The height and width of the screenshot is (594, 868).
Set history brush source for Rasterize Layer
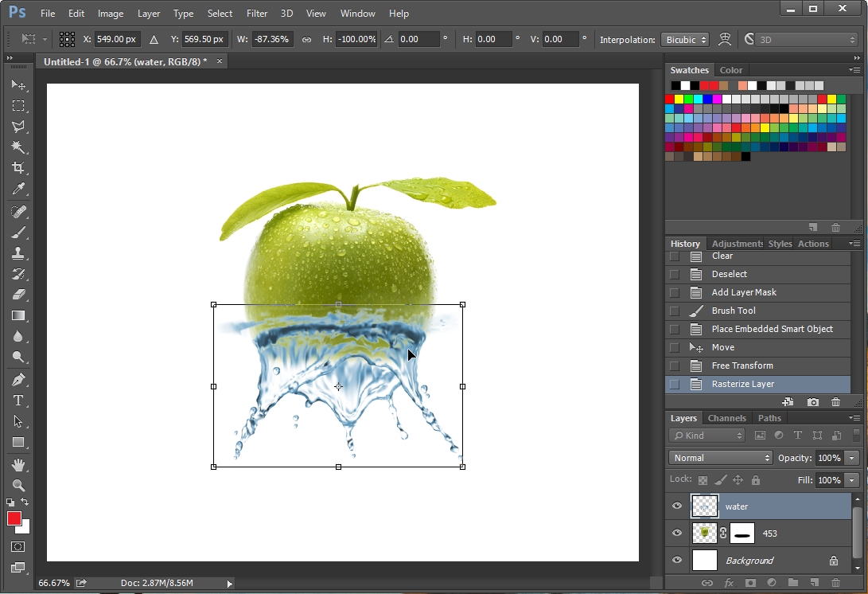pos(674,384)
